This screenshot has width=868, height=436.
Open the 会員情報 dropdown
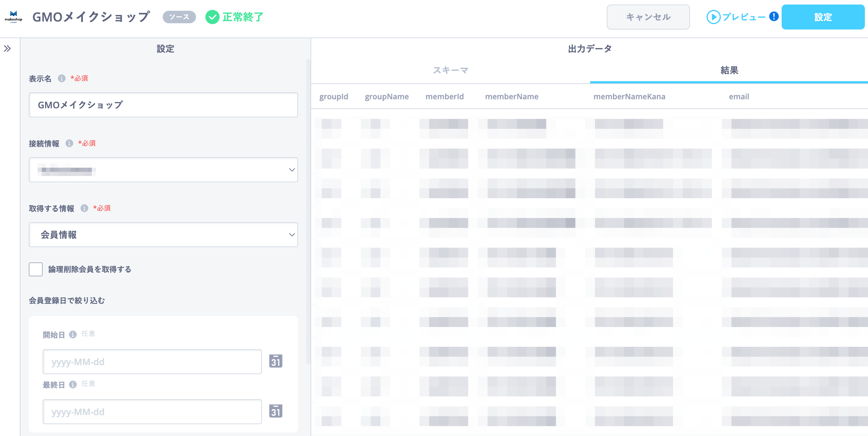tap(163, 235)
